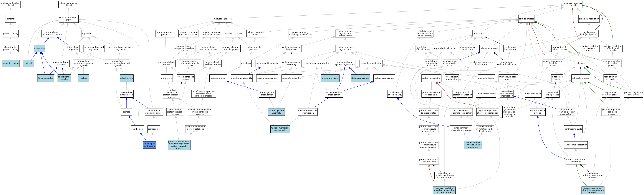
Task: Select the 'centrosome separation' node
Action: (x=576, y=145)
